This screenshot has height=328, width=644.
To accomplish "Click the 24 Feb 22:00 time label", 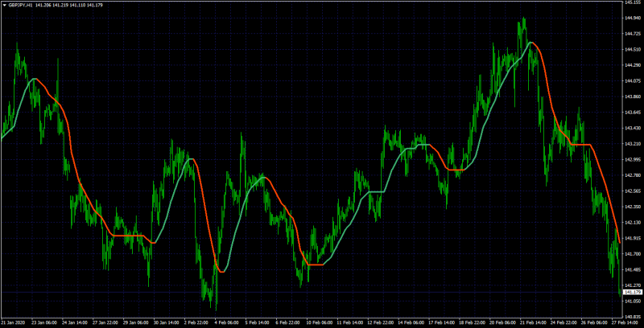I will [x=564, y=323].
